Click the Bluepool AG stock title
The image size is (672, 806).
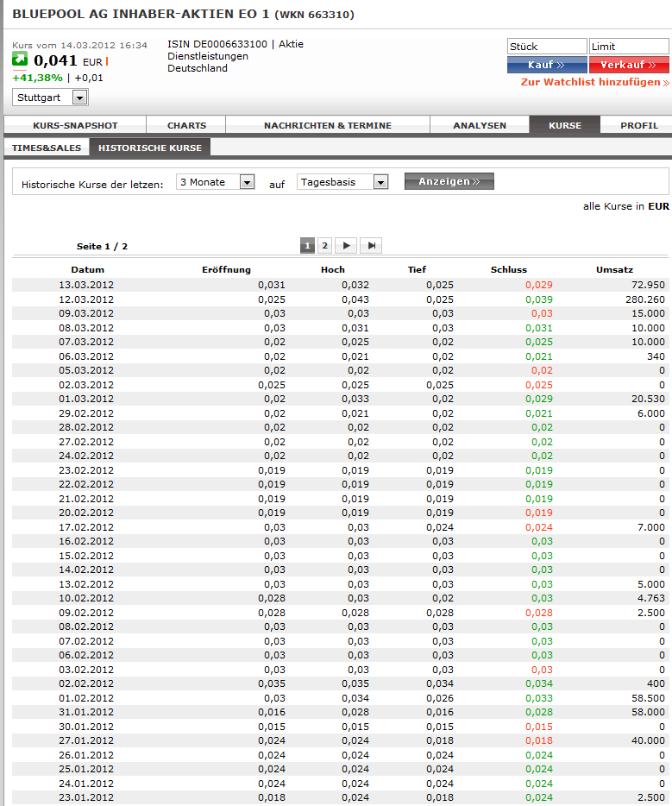[x=183, y=14]
